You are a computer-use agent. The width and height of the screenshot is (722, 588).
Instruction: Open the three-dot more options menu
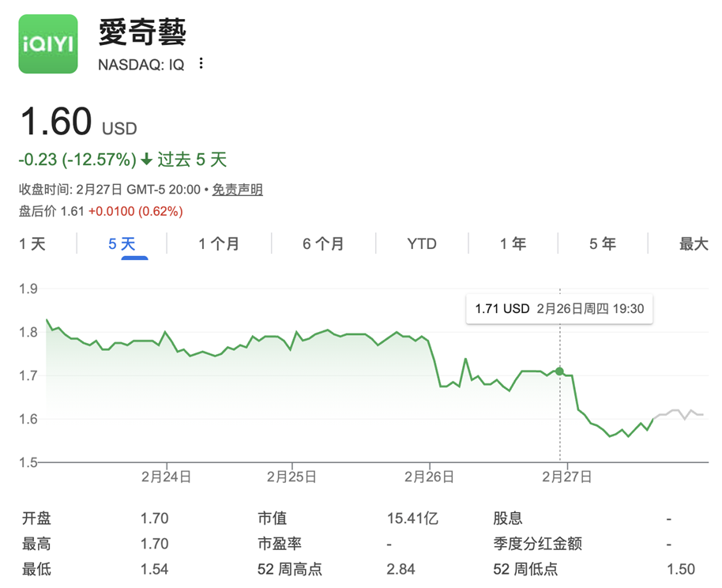[201, 64]
